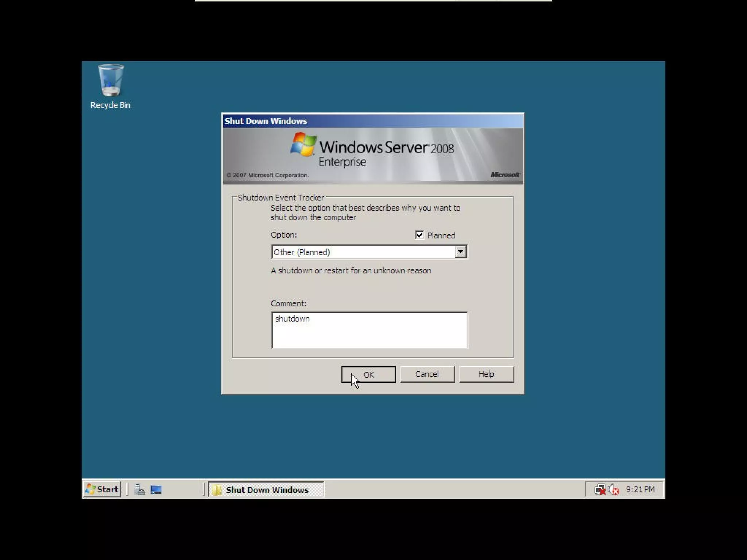Click inside the Comment text box
Viewport: 747px width, 560px height.
(x=369, y=330)
